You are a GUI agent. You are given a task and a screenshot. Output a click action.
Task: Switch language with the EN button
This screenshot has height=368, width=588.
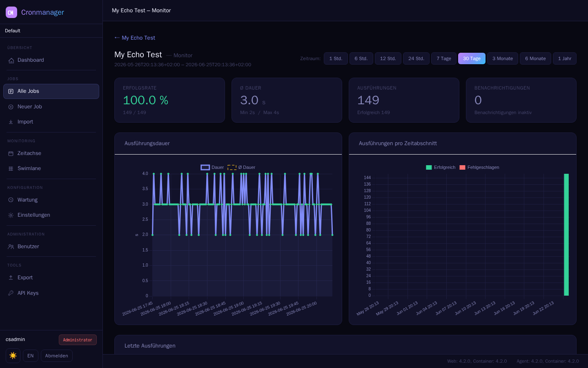[x=31, y=356]
